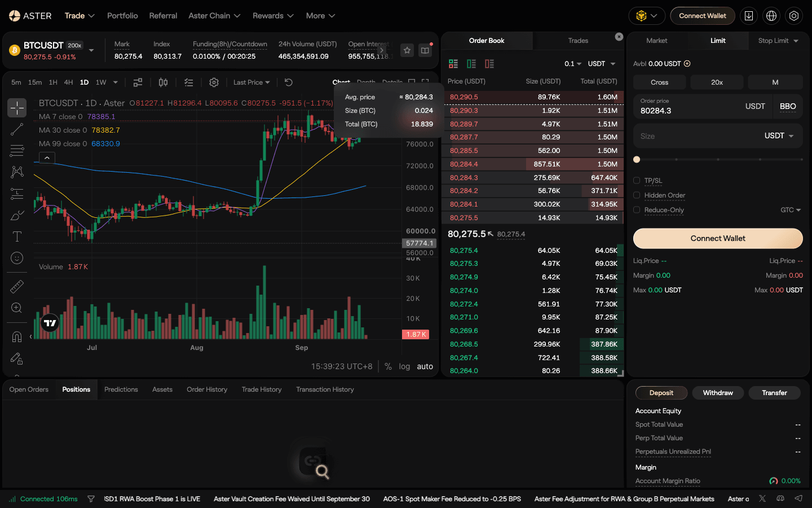
Task: Click the Withdraw button
Action: (x=718, y=393)
